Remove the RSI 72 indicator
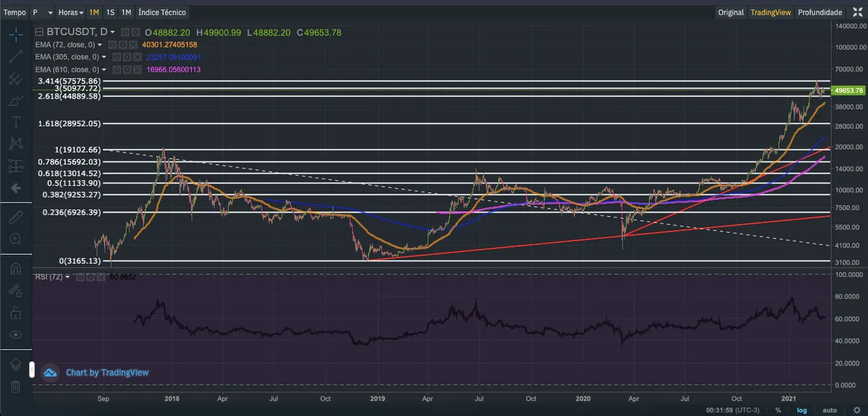This screenshot has width=868, height=416. (x=101, y=277)
